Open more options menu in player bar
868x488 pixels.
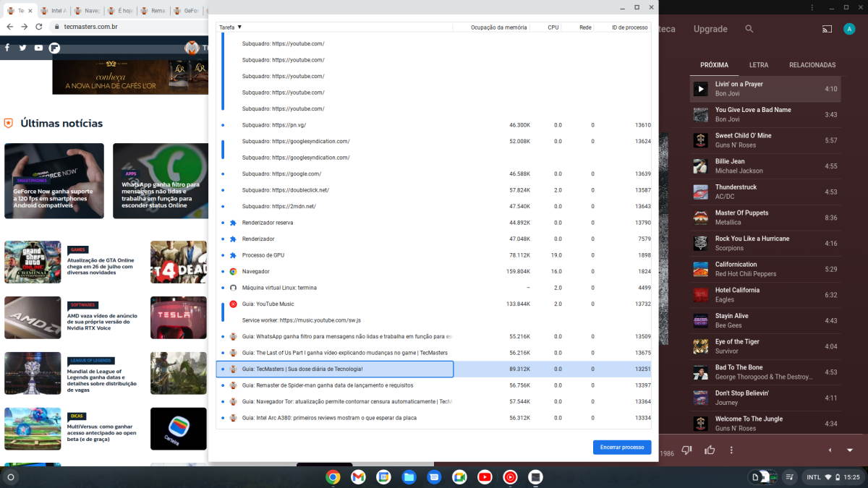(x=731, y=450)
